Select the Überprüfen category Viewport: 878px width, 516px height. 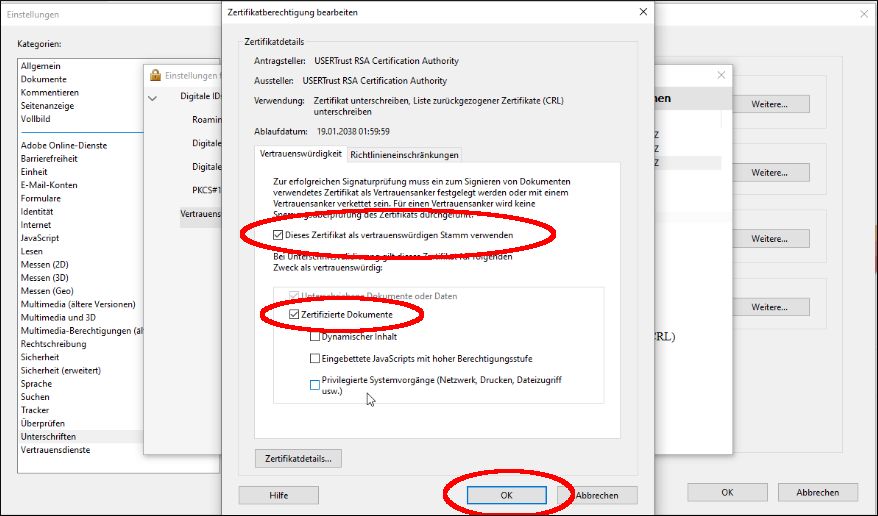tap(43, 423)
